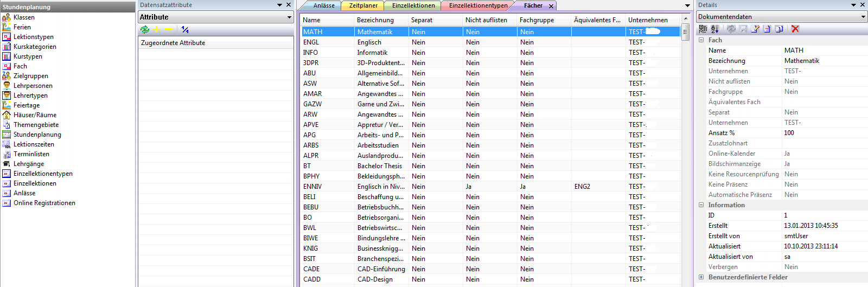This screenshot has height=287, width=868.
Task: Switch to the Zeitplaner tab
Action: (363, 5)
